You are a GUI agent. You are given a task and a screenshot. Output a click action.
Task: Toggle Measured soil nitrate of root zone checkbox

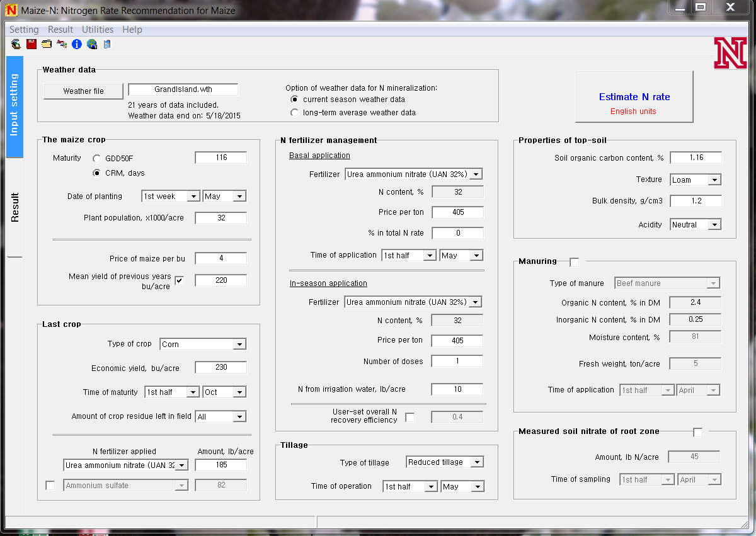[x=697, y=432]
